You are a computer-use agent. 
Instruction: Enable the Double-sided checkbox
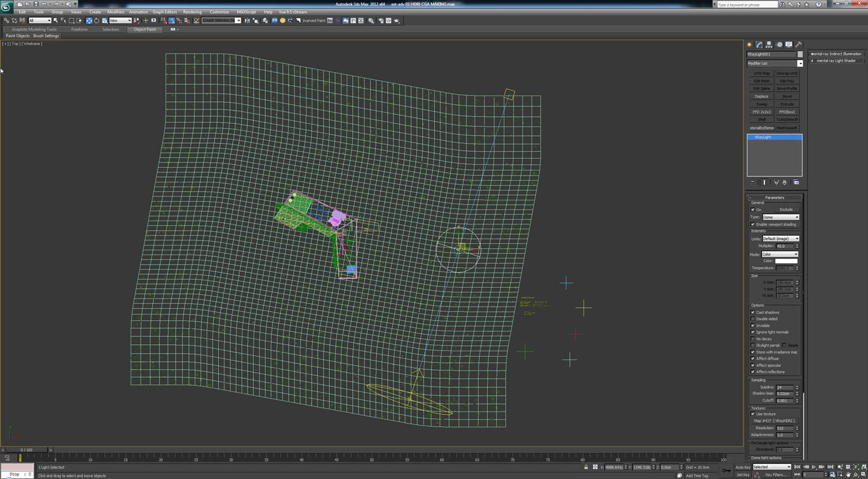[x=753, y=319]
